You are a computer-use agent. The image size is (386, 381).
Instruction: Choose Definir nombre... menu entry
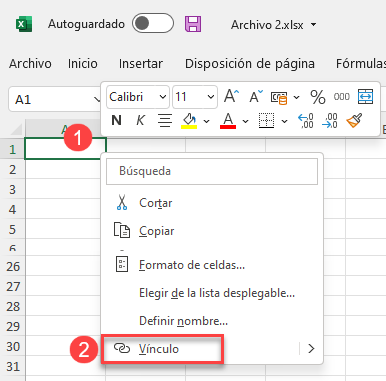[212, 321]
